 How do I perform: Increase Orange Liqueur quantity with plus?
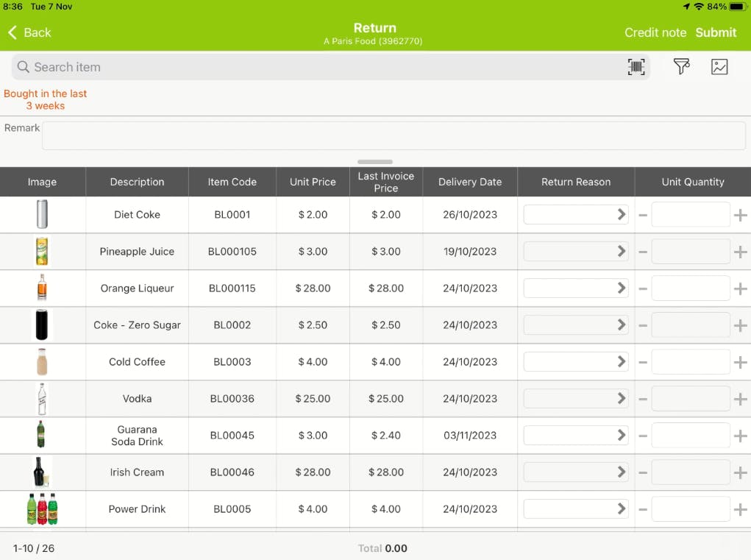coord(741,289)
